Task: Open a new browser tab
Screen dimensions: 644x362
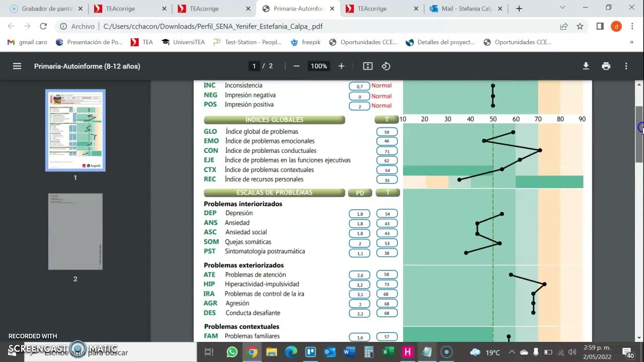Action: (x=519, y=9)
